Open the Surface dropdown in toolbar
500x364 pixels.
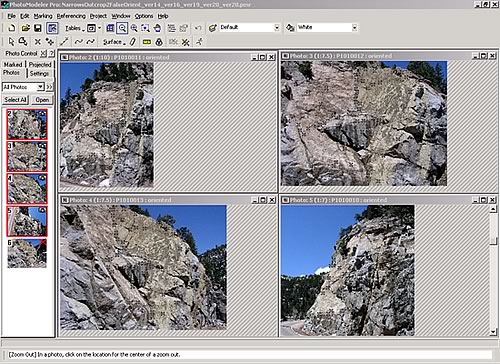coord(114,42)
